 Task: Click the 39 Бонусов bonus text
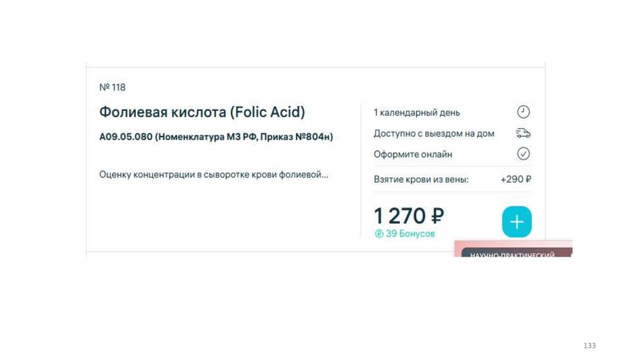point(410,234)
